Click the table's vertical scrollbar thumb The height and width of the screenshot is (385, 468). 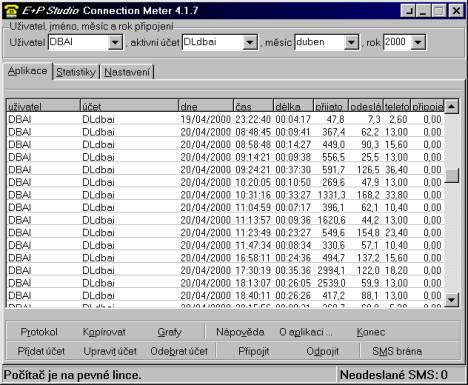coord(451,175)
